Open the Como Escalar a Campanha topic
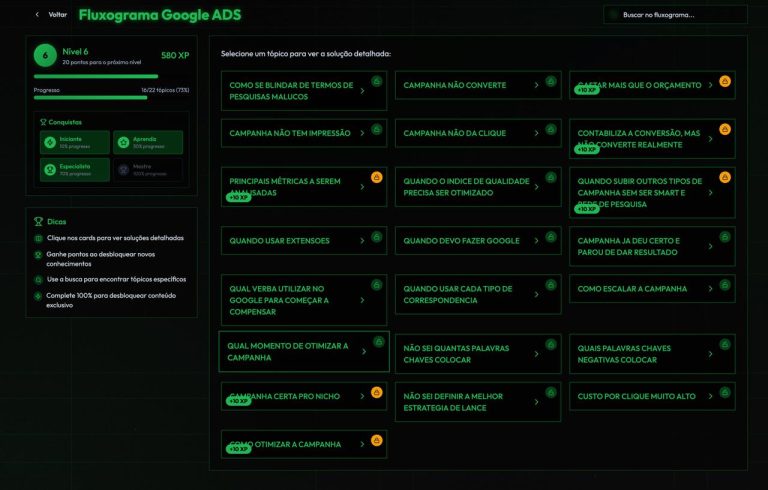The width and height of the screenshot is (768, 490). [x=642, y=289]
